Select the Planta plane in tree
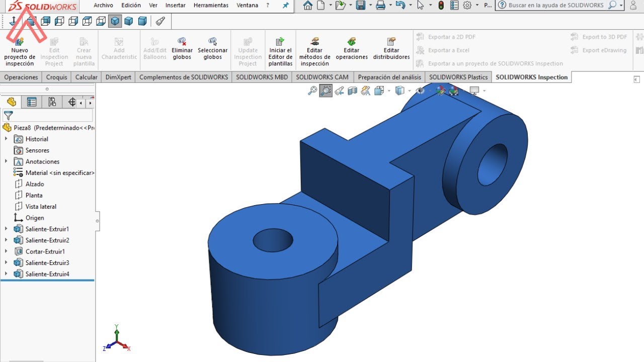This screenshot has width=644, height=362. coord(29,195)
